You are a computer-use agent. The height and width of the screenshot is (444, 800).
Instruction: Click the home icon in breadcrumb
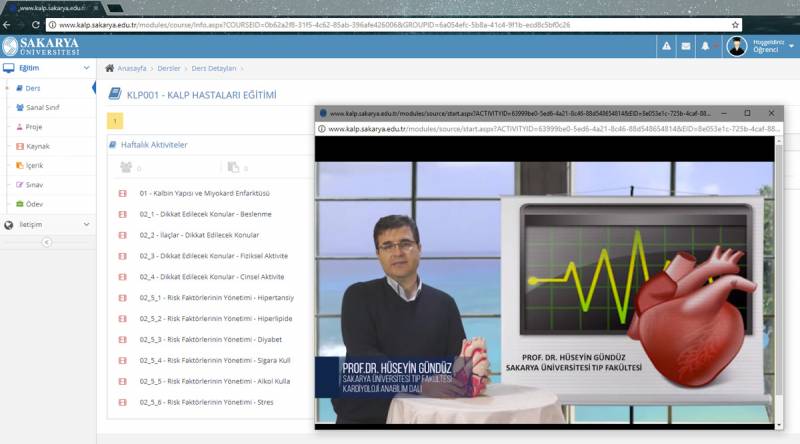point(110,68)
